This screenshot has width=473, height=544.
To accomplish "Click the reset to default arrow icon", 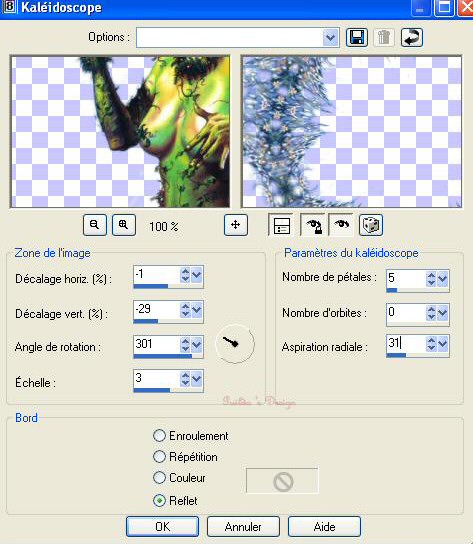I will tap(412, 37).
